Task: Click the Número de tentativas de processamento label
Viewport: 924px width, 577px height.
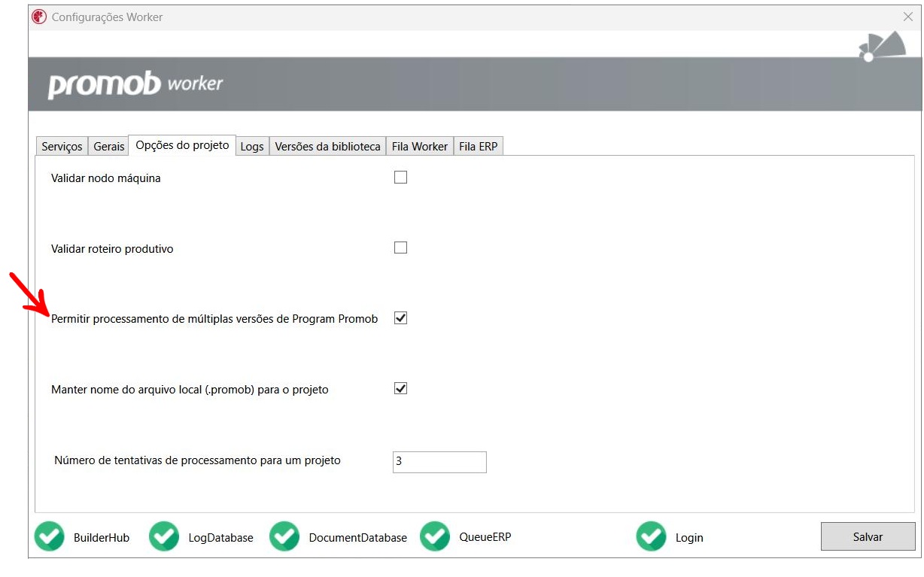Action: (197, 460)
